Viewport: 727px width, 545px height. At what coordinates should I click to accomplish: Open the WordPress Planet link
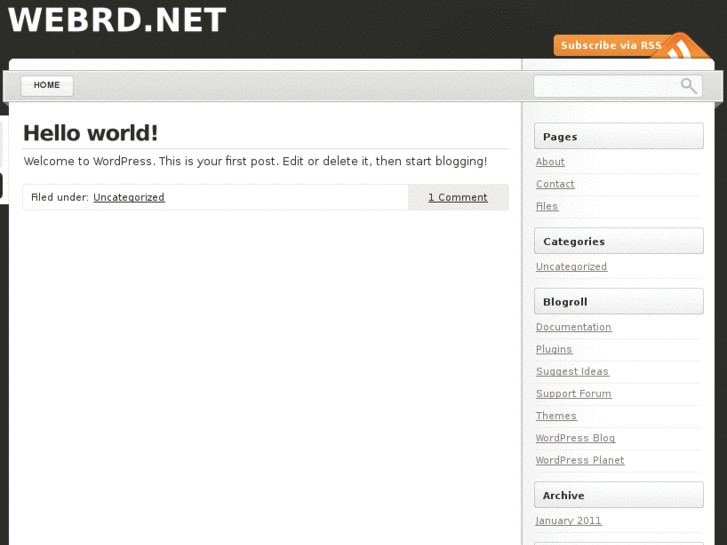point(580,461)
